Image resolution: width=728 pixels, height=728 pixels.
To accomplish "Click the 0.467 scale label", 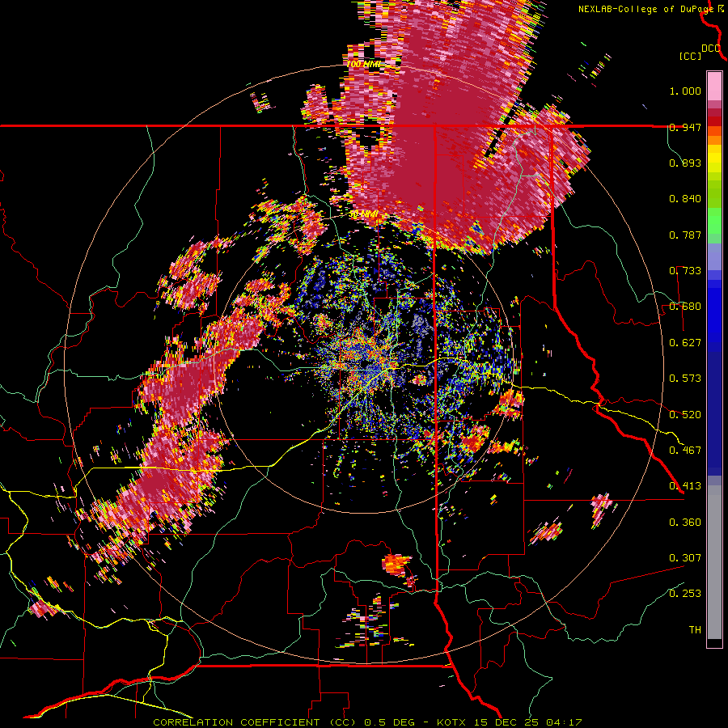I will pyautogui.click(x=685, y=450).
